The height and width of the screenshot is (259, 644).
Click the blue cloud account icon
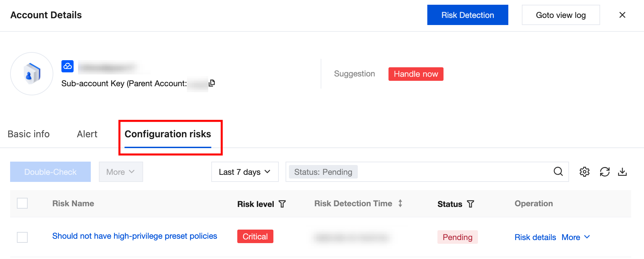click(x=68, y=66)
